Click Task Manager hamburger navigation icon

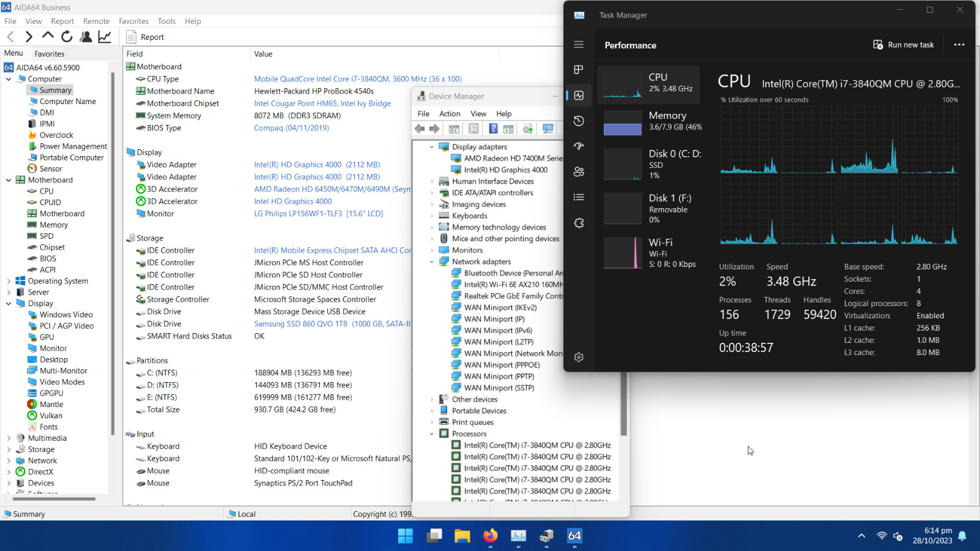point(579,45)
